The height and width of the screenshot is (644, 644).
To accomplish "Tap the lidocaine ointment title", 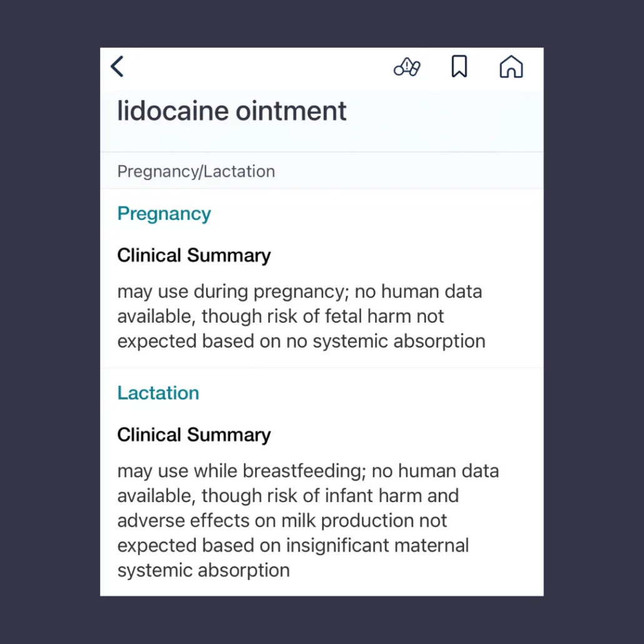I will coord(231,111).
